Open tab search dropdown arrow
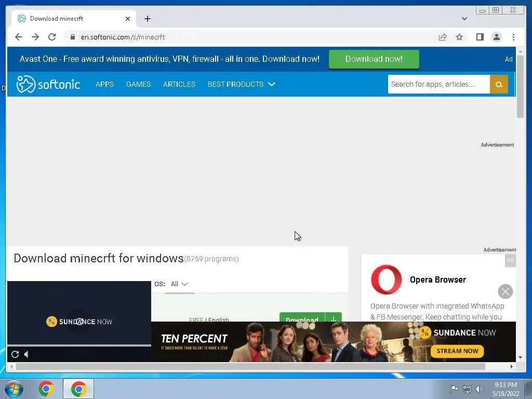 point(464,19)
